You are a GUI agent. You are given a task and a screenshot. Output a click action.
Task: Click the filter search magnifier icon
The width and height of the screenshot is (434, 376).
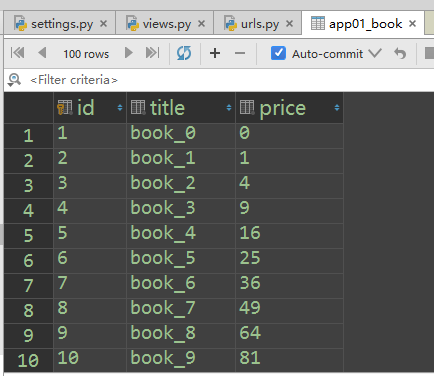(x=14, y=80)
